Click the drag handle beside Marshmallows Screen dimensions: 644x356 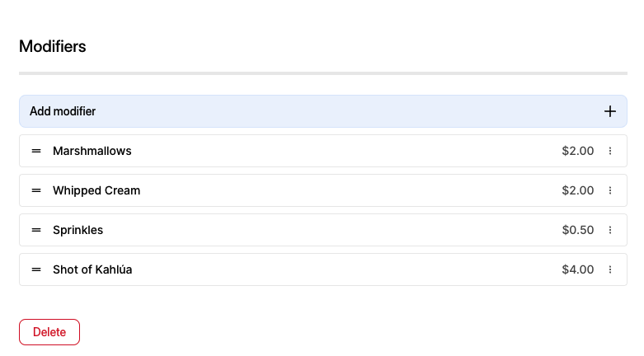pyautogui.click(x=36, y=151)
